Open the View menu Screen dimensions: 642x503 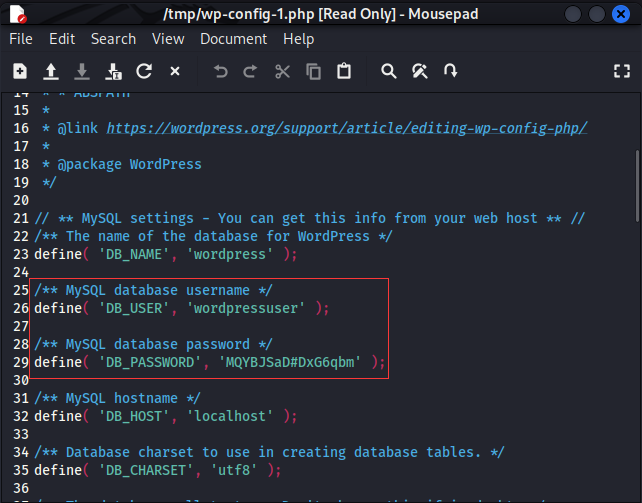coord(168,39)
